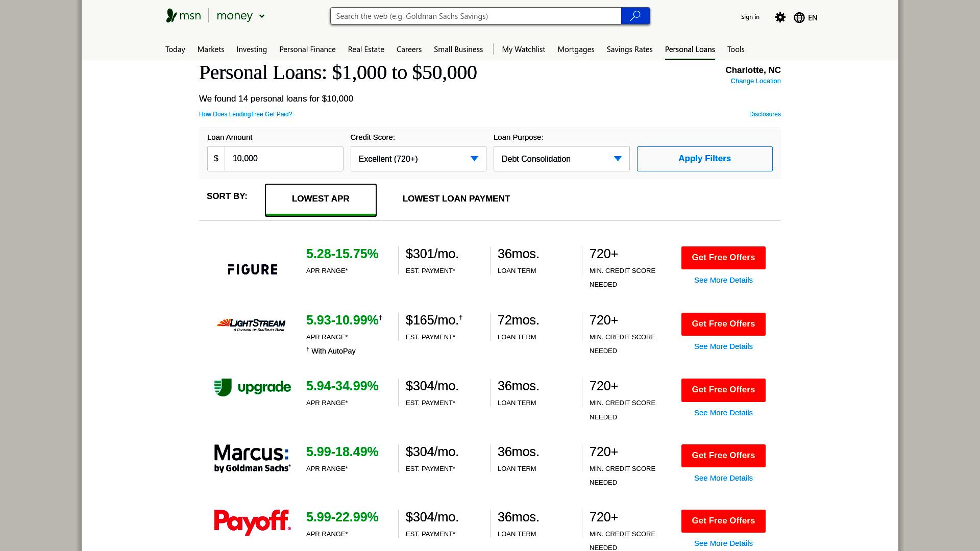Click the 72mos. loan term
This screenshot has width=980, height=551.
[x=519, y=320]
